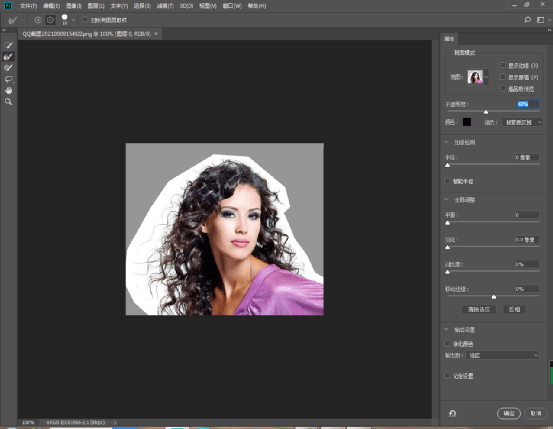Collapse the Edge Detection section
Viewport: 553px width, 429px height.
pos(446,142)
